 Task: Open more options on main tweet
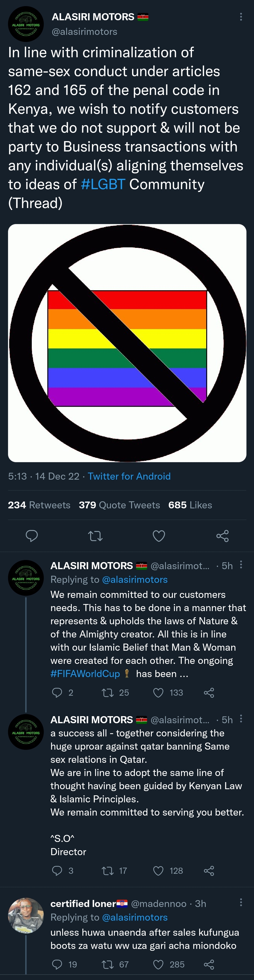click(241, 17)
